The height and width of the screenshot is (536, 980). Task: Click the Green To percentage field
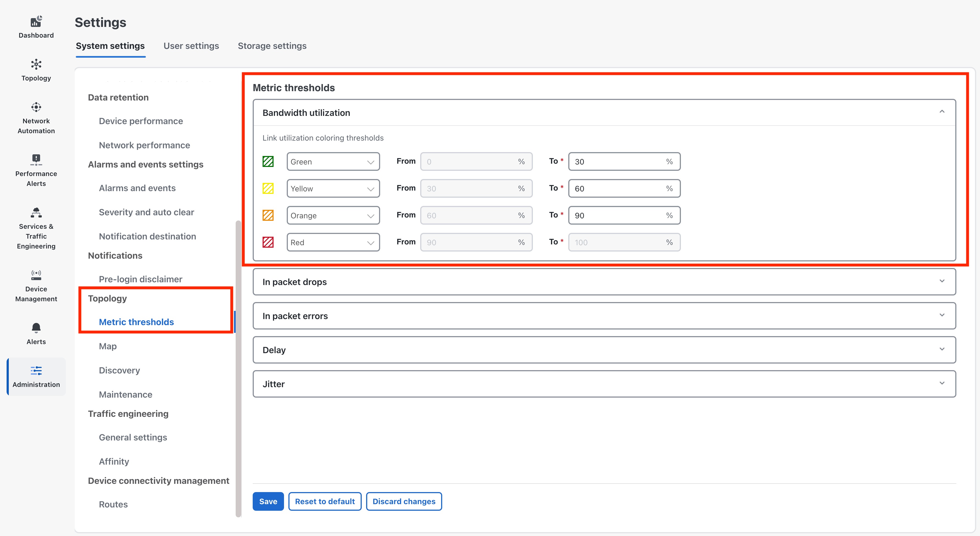click(618, 161)
